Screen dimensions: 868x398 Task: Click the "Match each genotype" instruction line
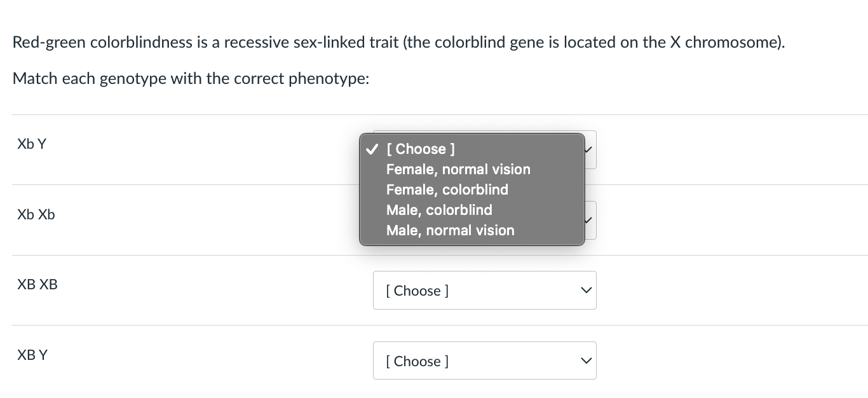pos(191,79)
